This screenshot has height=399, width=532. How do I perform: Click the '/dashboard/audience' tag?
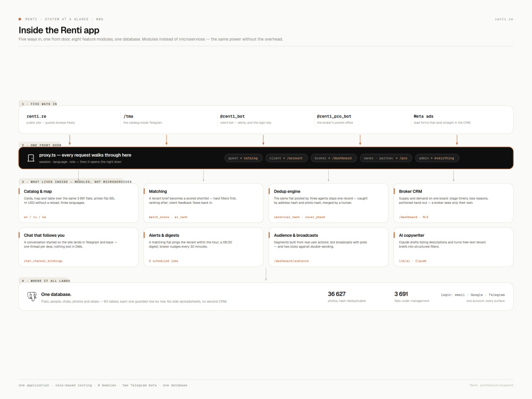[292, 261]
